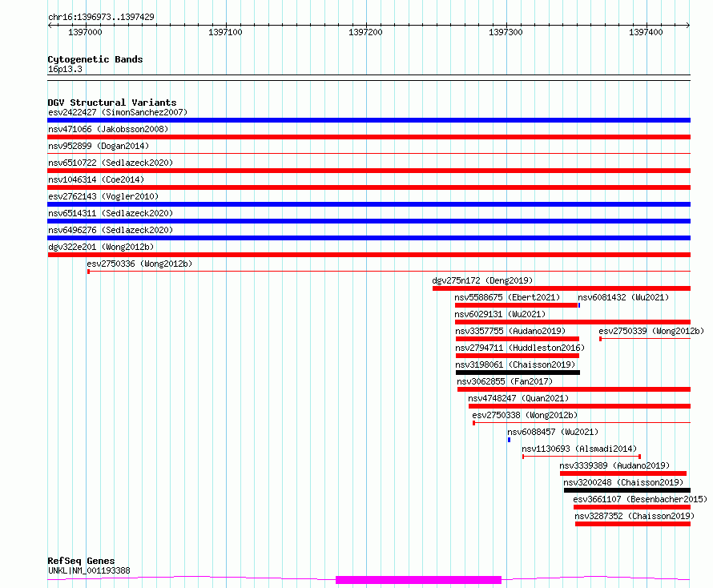Click the nsv471066 (Jakobsson2008) variant label

click(x=108, y=129)
